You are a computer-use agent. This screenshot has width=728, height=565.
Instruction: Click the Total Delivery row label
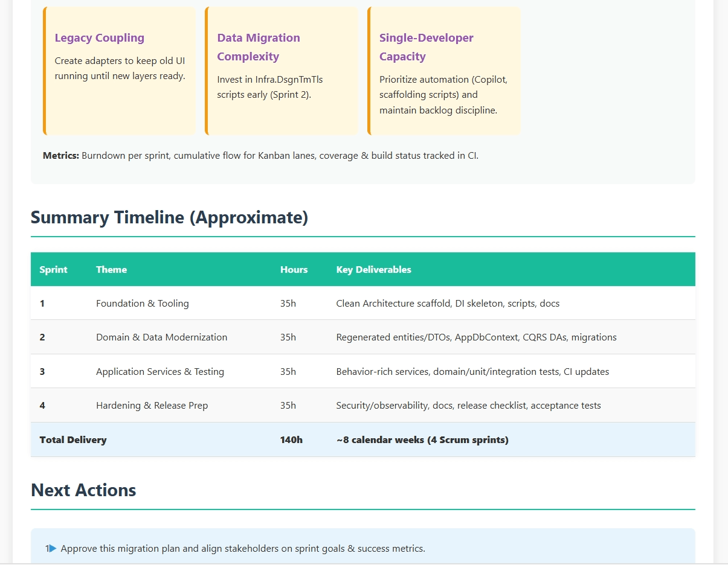click(72, 439)
